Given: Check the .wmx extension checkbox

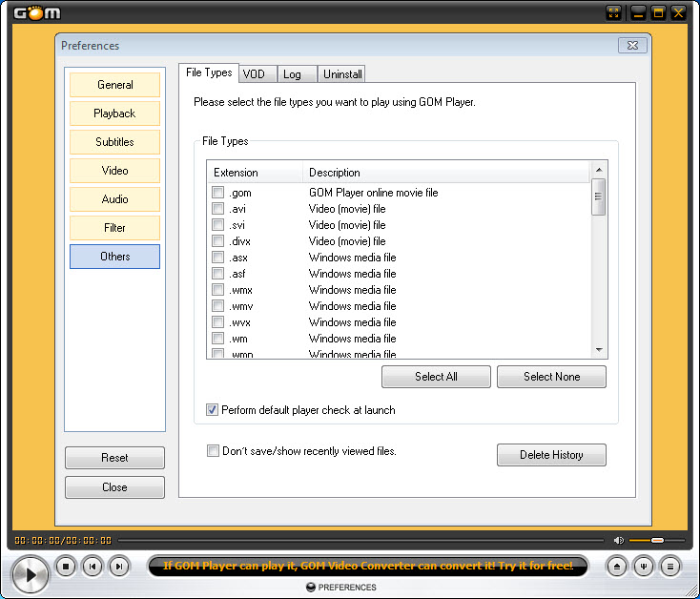Looking at the screenshot, I should tap(217, 290).
